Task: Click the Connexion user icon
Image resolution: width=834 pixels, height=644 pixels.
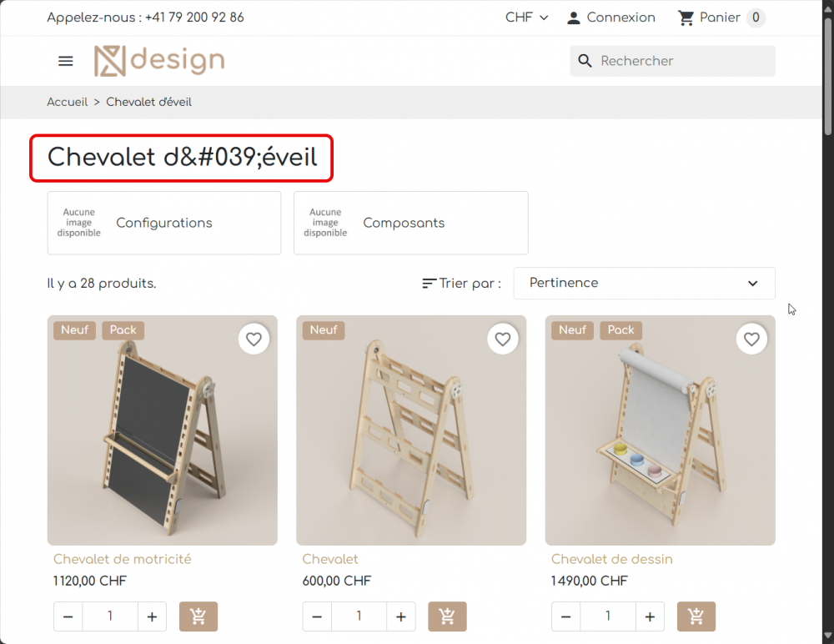Action: 574,18
